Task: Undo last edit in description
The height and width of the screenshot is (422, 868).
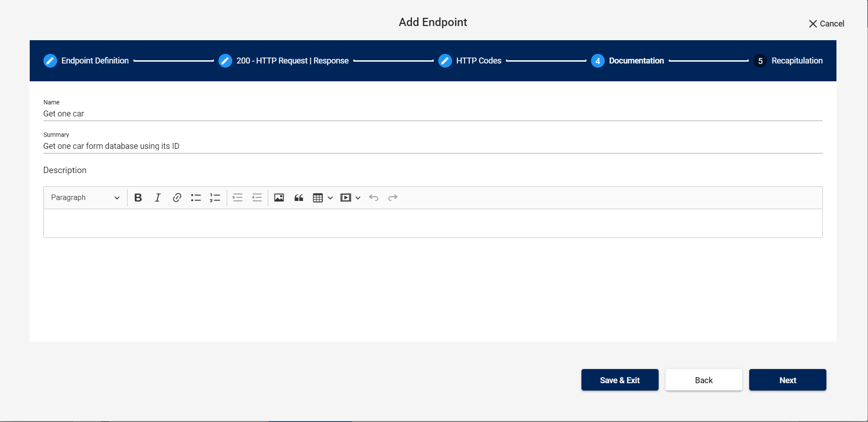Action: tap(373, 198)
